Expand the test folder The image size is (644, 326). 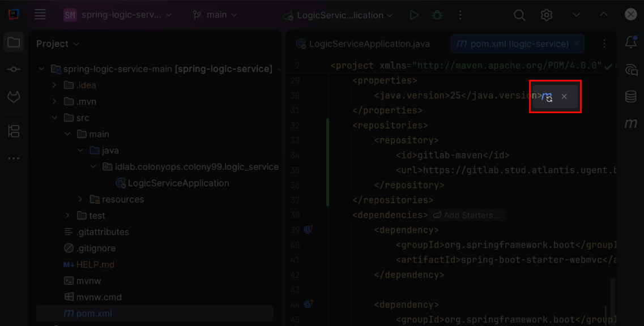(x=67, y=216)
